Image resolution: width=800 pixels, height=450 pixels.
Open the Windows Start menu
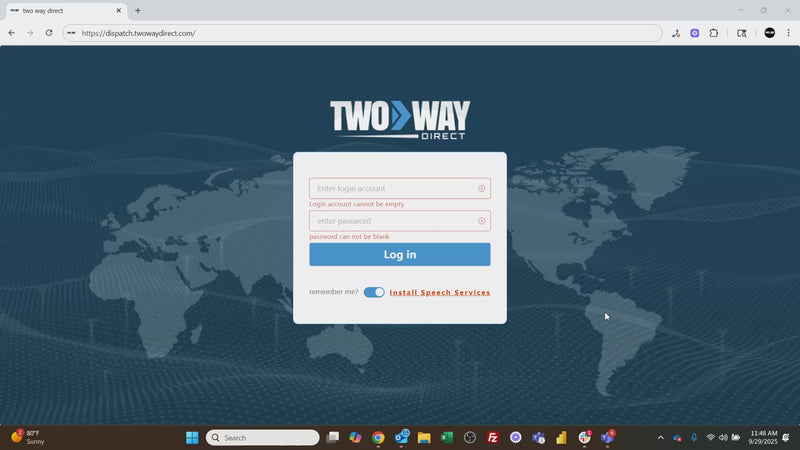[192, 437]
